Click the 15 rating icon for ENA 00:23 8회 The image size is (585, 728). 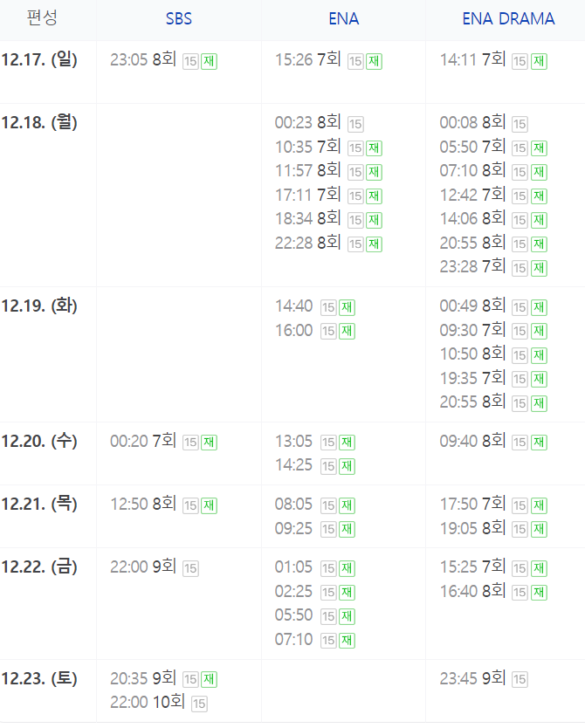point(355,124)
